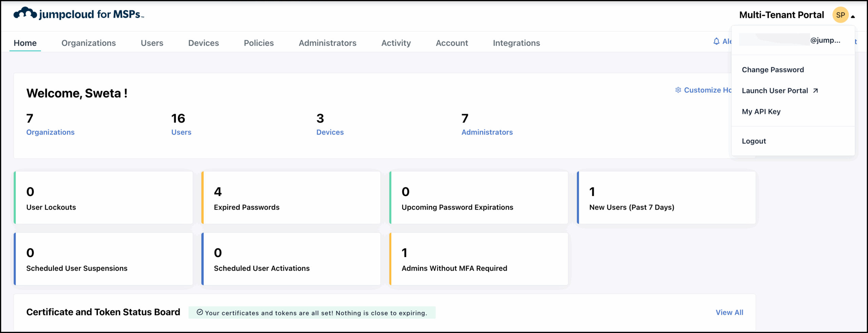Open the Activity tab
This screenshot has width=868, height=333.
click(x=396, y=43)
